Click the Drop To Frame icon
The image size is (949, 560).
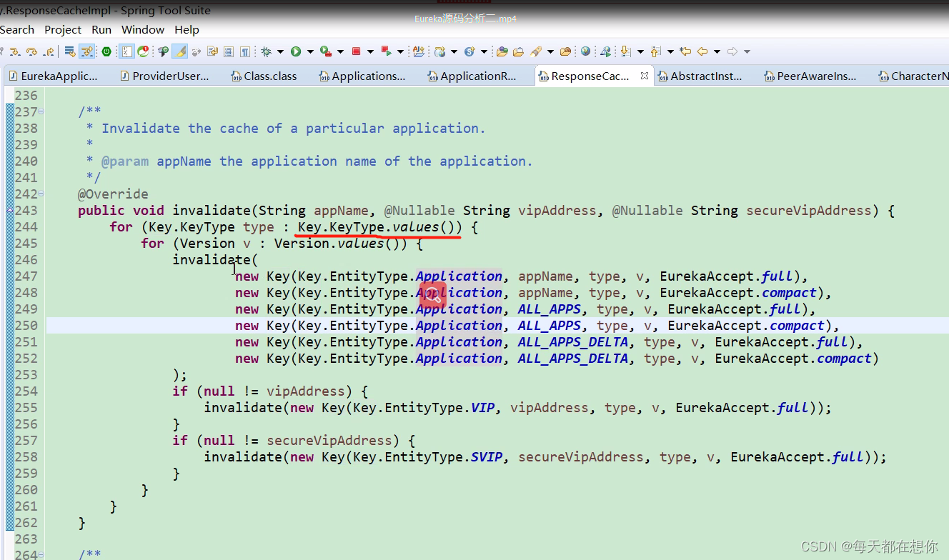coord(69,51)
